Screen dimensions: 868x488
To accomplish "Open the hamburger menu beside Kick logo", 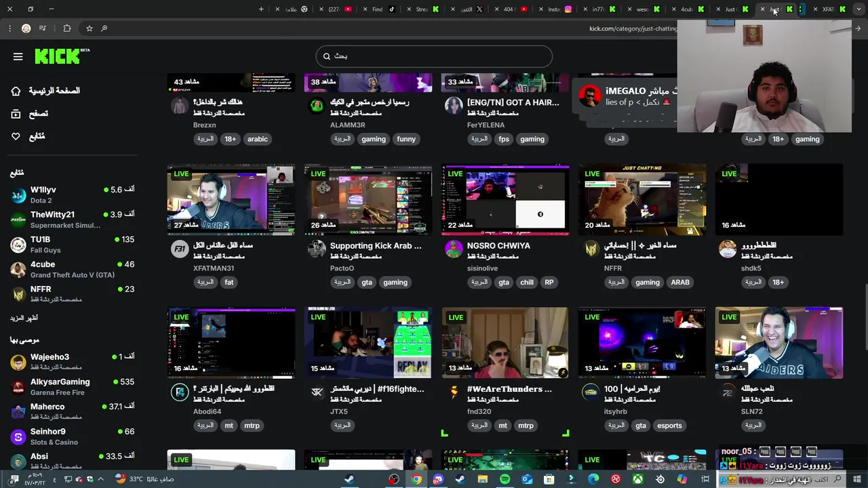I will point(18,57).
